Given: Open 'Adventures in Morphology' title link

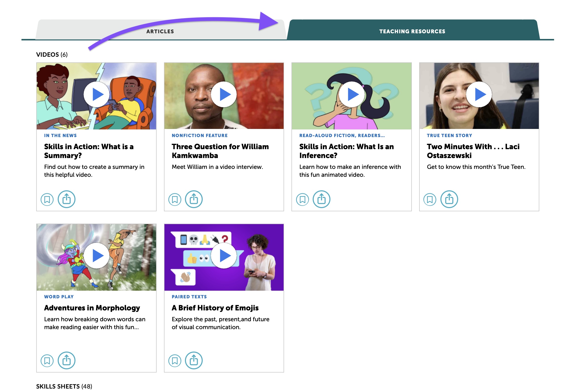Looking at the screenshot, I should click(x=92, y=308).
